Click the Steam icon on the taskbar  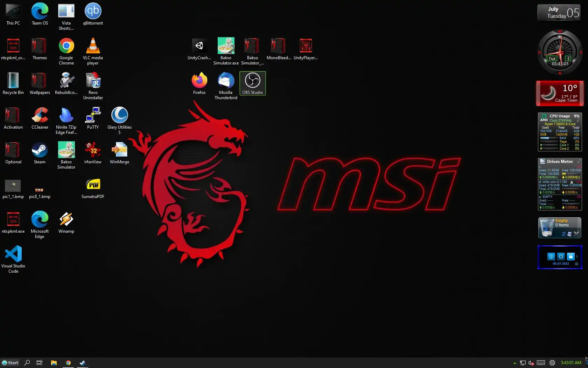[82, 363]
